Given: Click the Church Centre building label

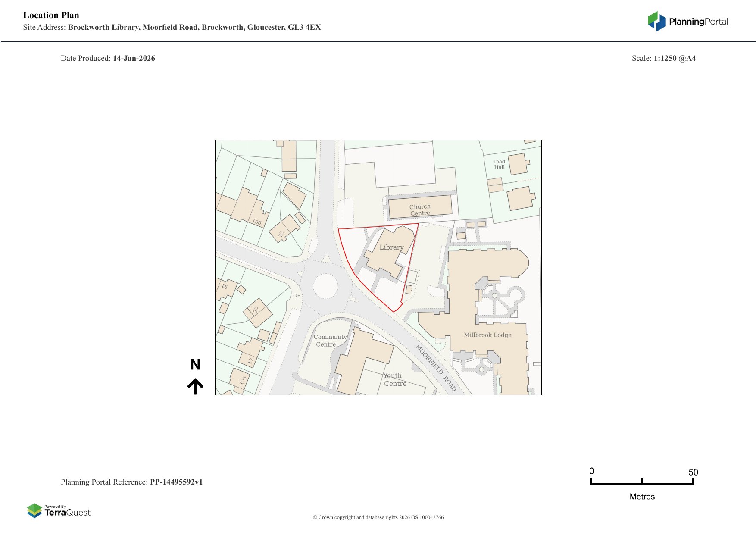Looking at the screenshot, I should (420, 210).
